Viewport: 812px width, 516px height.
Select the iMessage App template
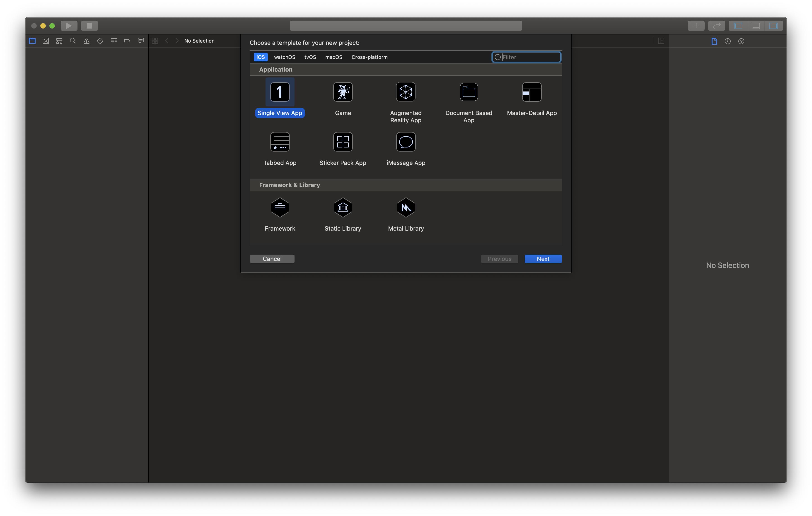406,149
